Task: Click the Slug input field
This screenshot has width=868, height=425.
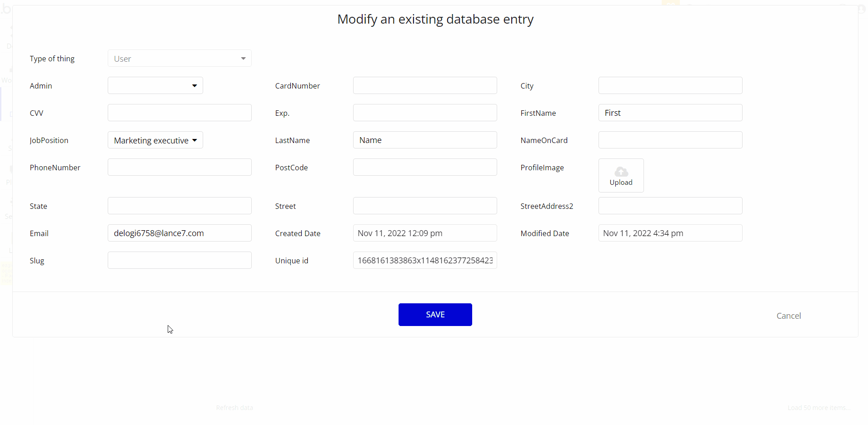Action: click(180, 261)
